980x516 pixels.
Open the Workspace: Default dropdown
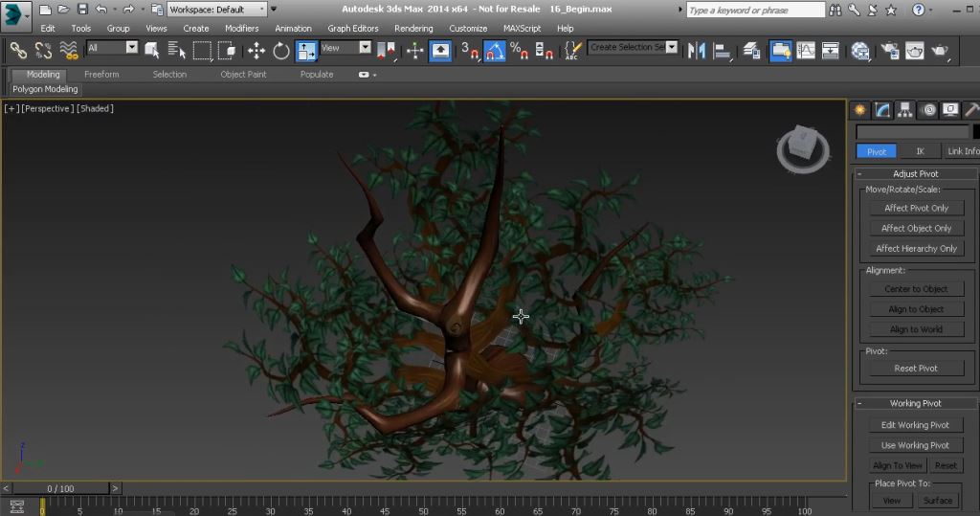(x=217, y=10)
